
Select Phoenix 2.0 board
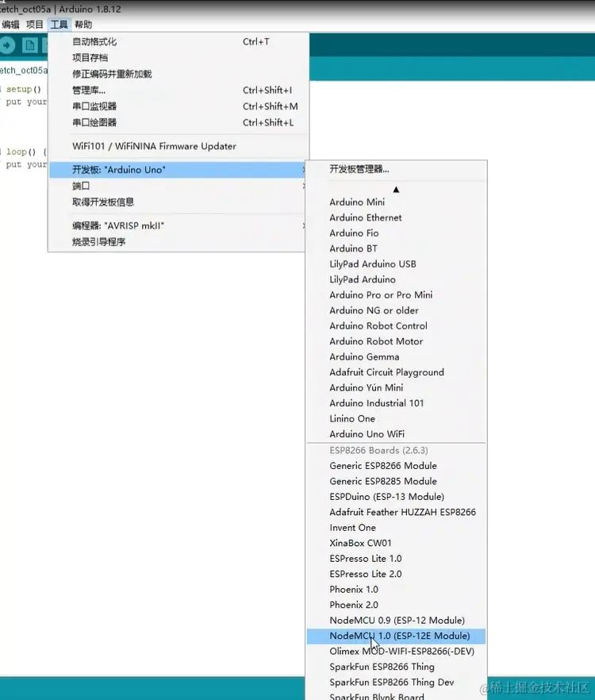397,605
